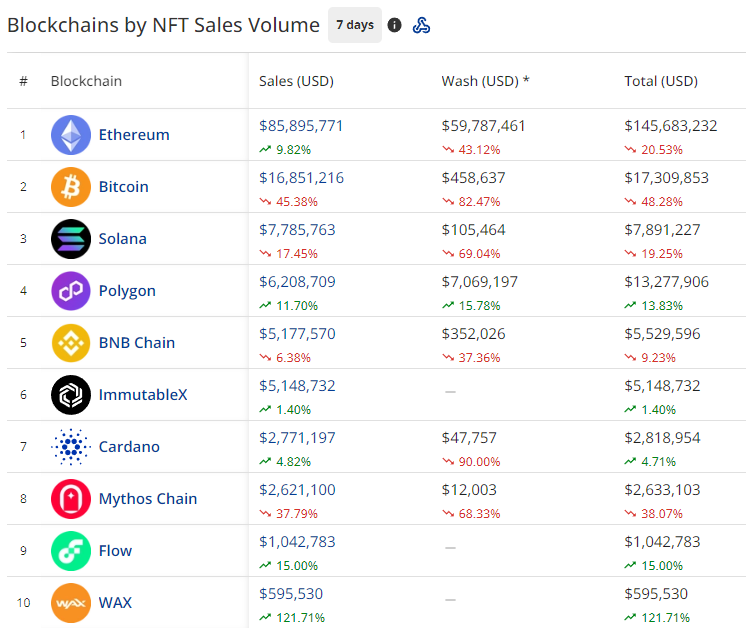Sort by the Wash (USD) column header
The width and height of the screenshot is (746, 628).
pyautogui.click(x=485, y=81)
